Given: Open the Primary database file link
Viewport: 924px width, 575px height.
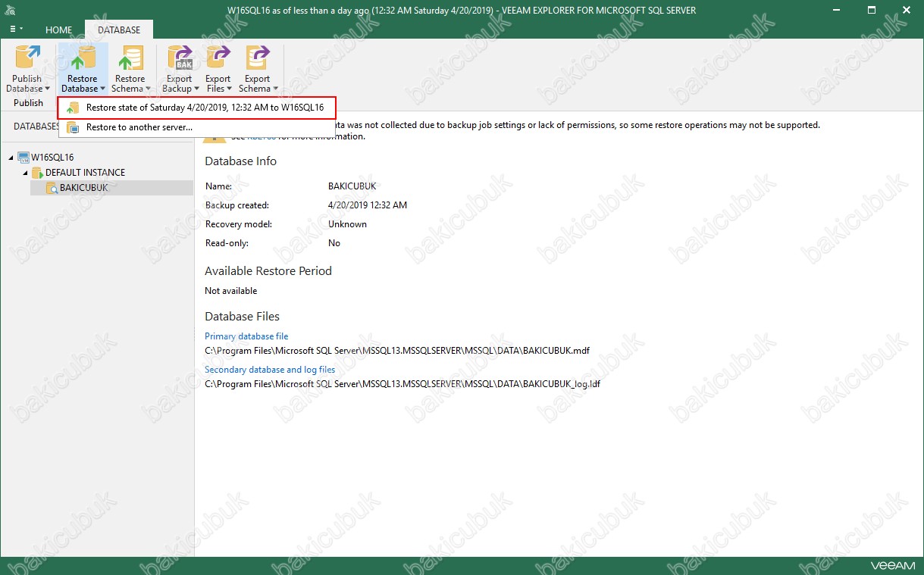Looking at the screenshot, I should click(246, 336).
